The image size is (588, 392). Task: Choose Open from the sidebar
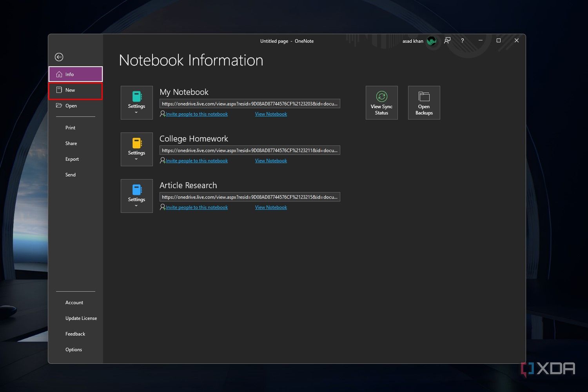76,106
